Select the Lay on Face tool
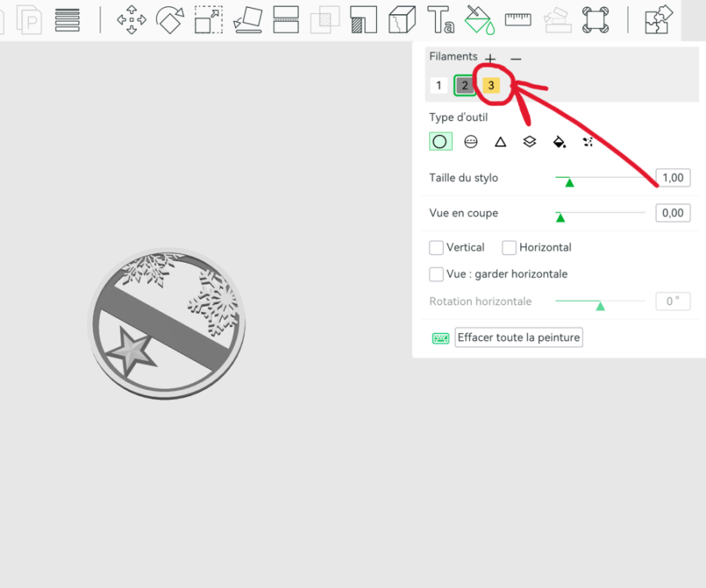706x588 pixels. (248, 20)
